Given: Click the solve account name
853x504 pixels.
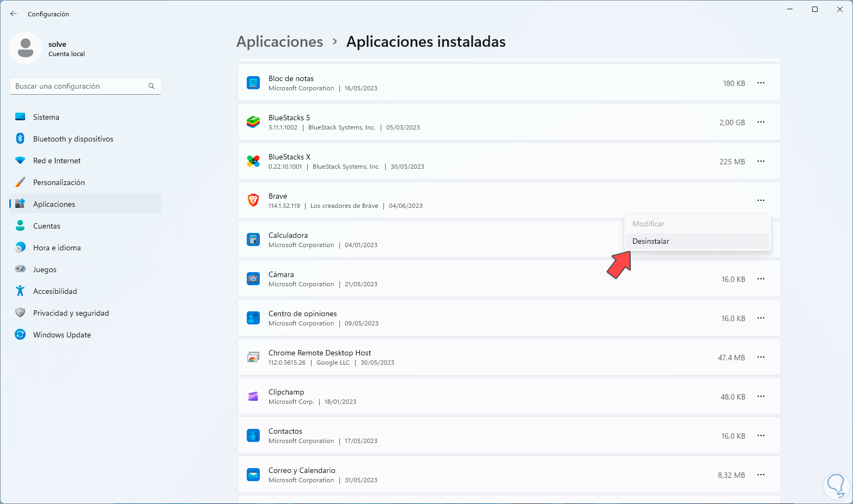Looking at the screenshot, I should (57, 44).
